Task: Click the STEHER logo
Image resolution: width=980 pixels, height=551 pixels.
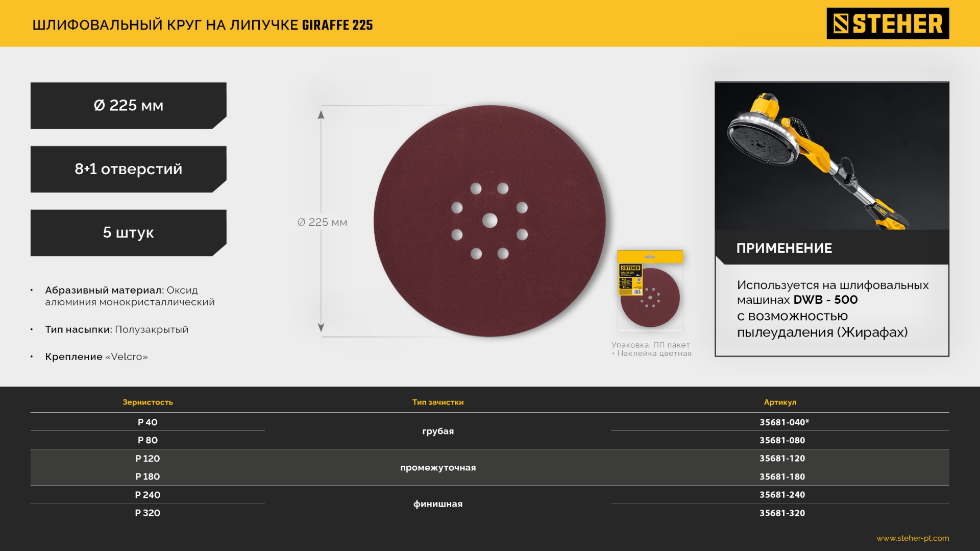Action: point(887,23)
